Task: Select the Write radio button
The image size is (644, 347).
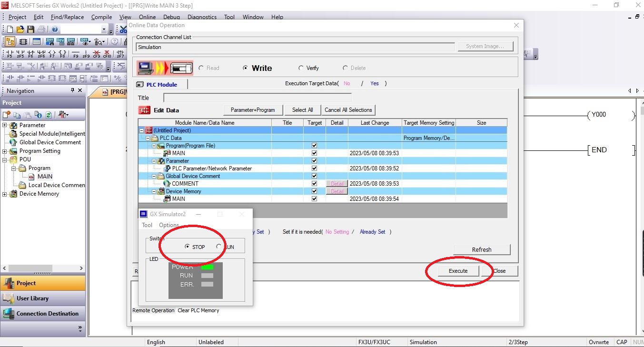Action: pyautogui.click(x=245, y=68)
